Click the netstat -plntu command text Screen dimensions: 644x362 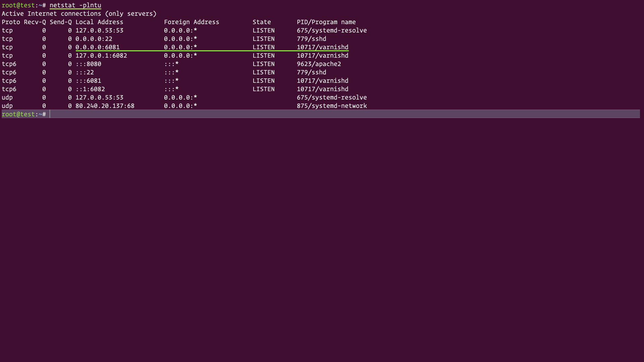(x=75, y=5)
